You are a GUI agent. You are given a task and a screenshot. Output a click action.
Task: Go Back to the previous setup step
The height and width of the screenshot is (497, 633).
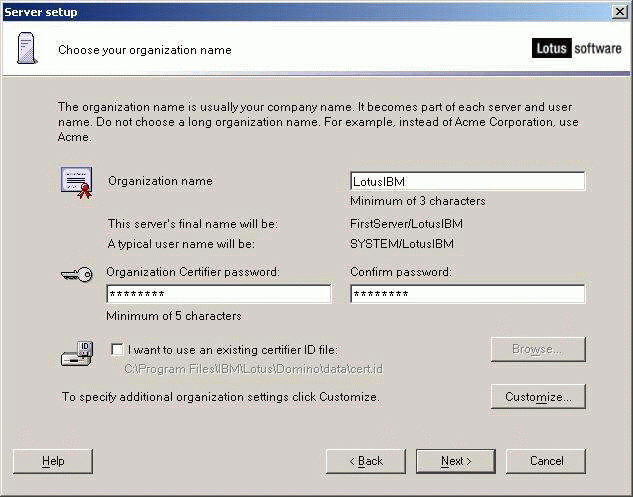click(x=366, y=461)
